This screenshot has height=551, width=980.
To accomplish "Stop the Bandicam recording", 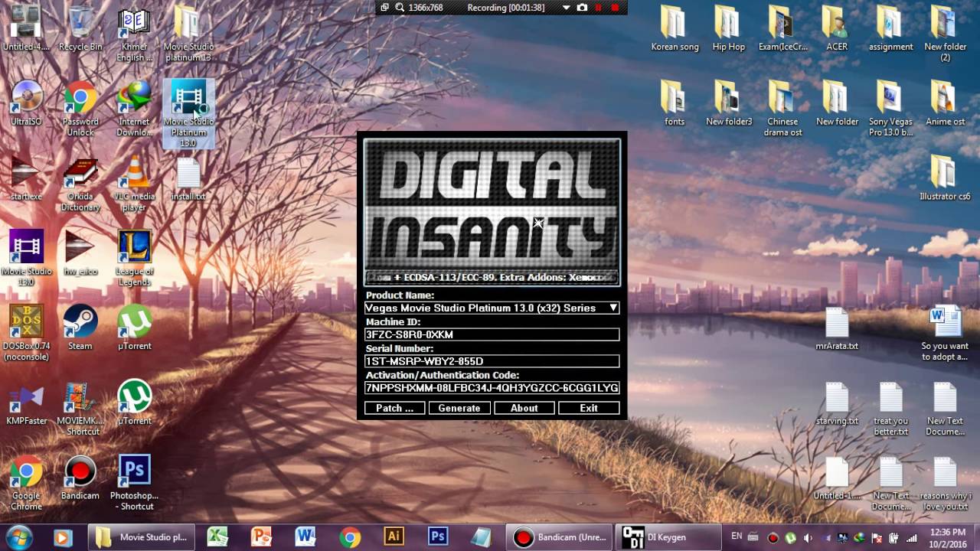I will coord(616,8).
